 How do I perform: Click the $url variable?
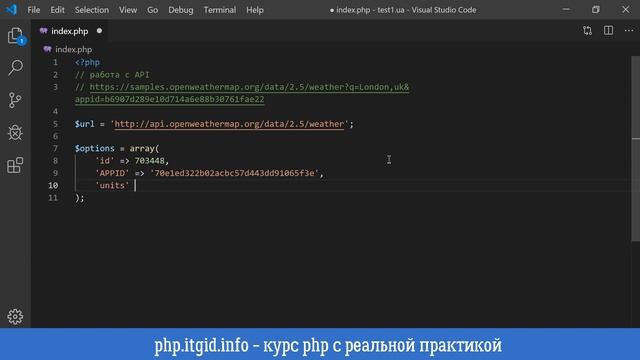pyautogui.click(x=84, y=124)
